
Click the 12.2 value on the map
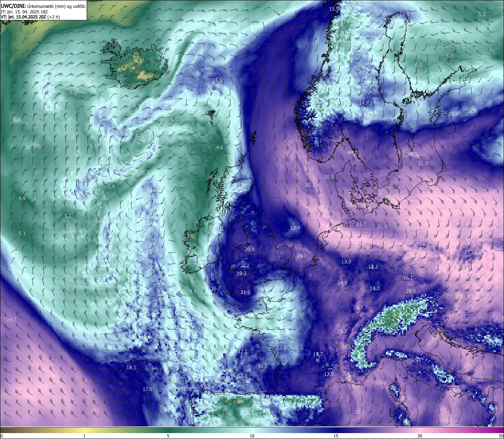(x=373, y=267)
